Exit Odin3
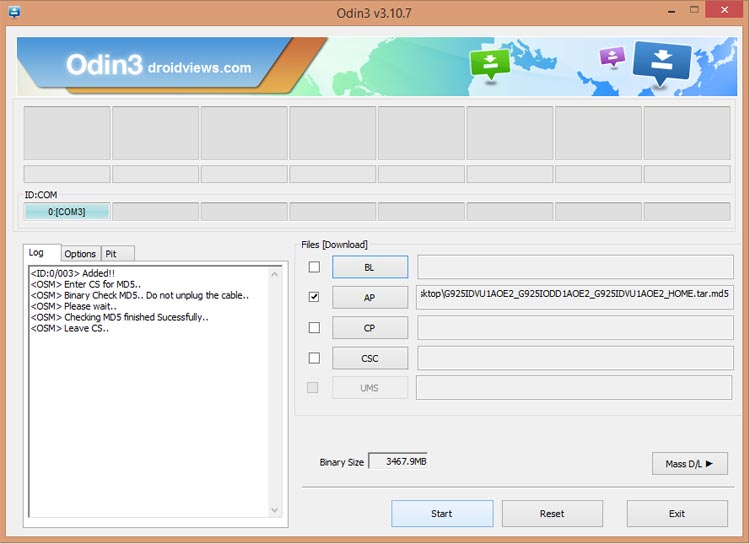This screenshot has width=750, height=544. tap(677, 513)
